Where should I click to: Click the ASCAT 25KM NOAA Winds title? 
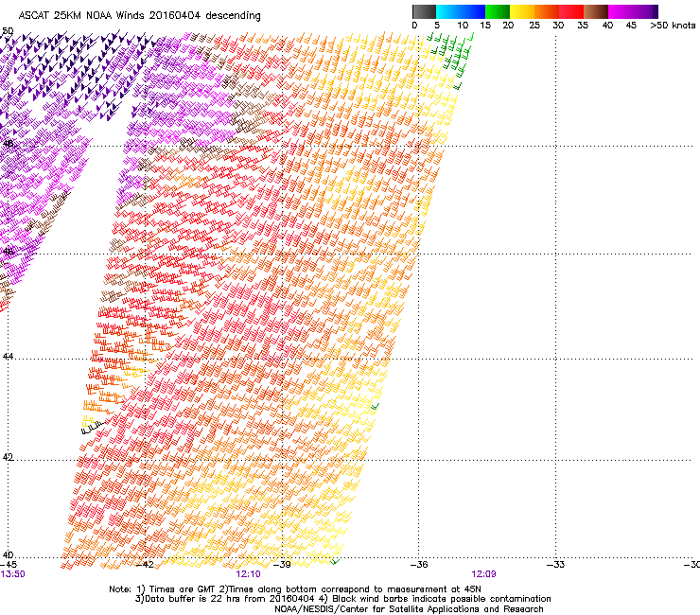(x=139, y=15)
